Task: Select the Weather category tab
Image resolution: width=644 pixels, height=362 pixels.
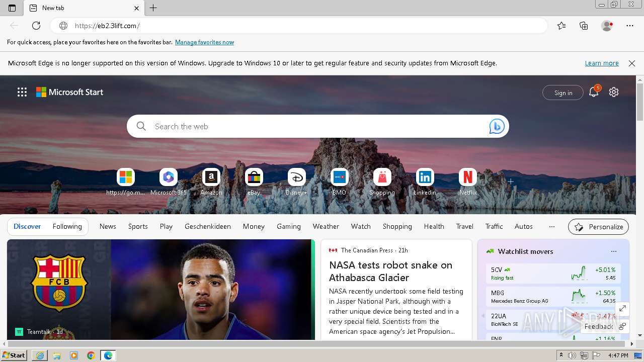Action: [x=326, y=227]
